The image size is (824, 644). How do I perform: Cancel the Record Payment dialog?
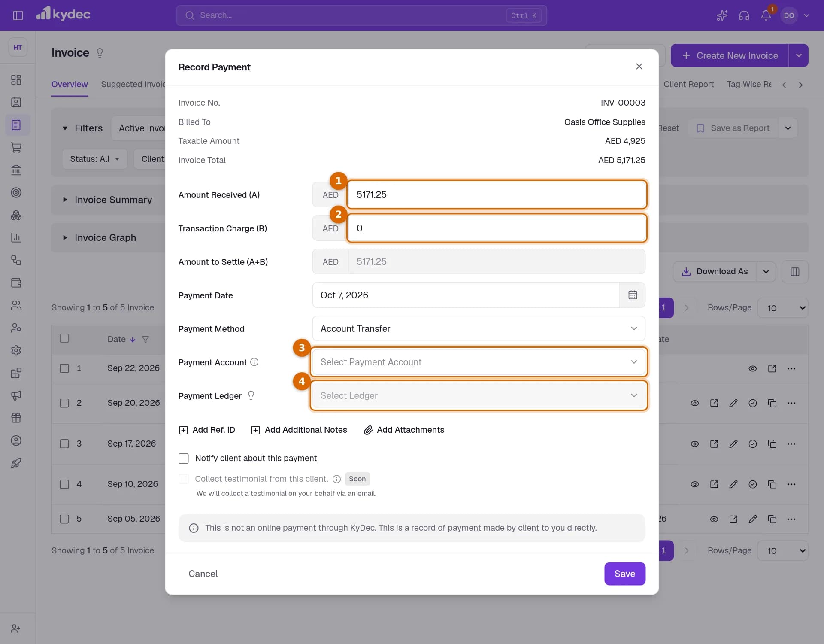[203, 574]
